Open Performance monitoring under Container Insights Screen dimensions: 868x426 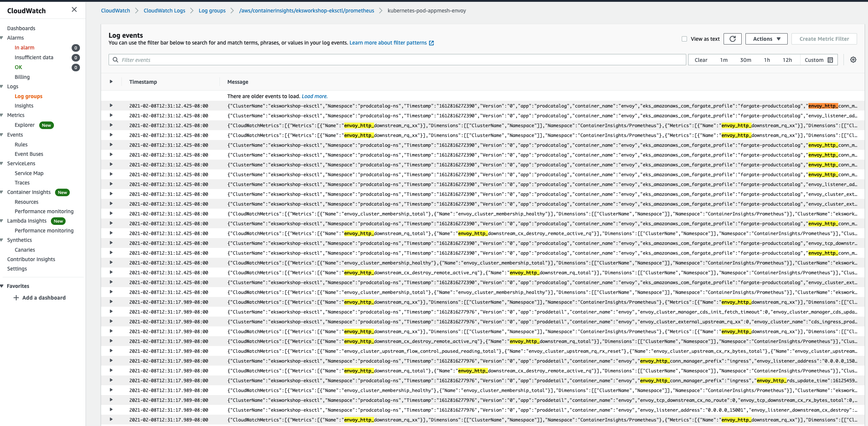(x=44, y=211)
